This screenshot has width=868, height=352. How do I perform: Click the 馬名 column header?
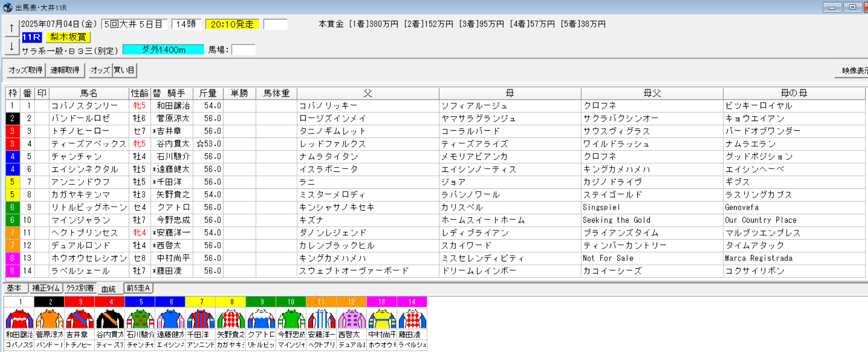pyautogui.click(x=89, y=93)
